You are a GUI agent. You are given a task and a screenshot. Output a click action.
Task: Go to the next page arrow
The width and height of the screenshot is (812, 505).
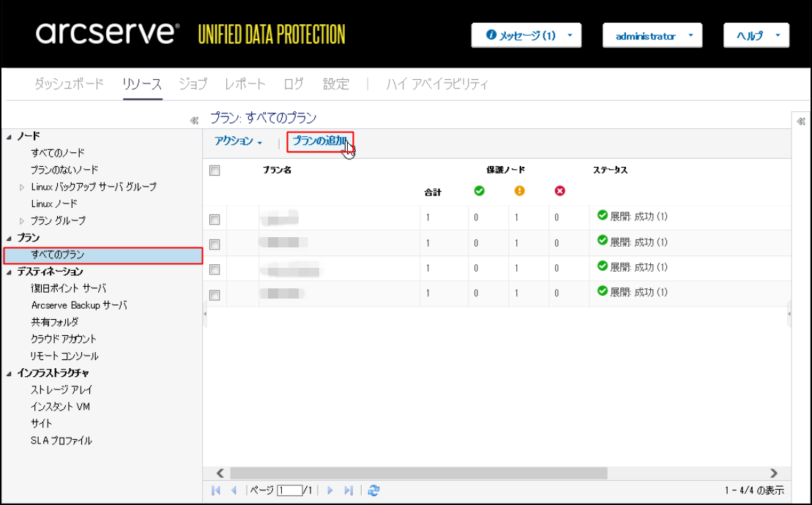pos(330,490)
